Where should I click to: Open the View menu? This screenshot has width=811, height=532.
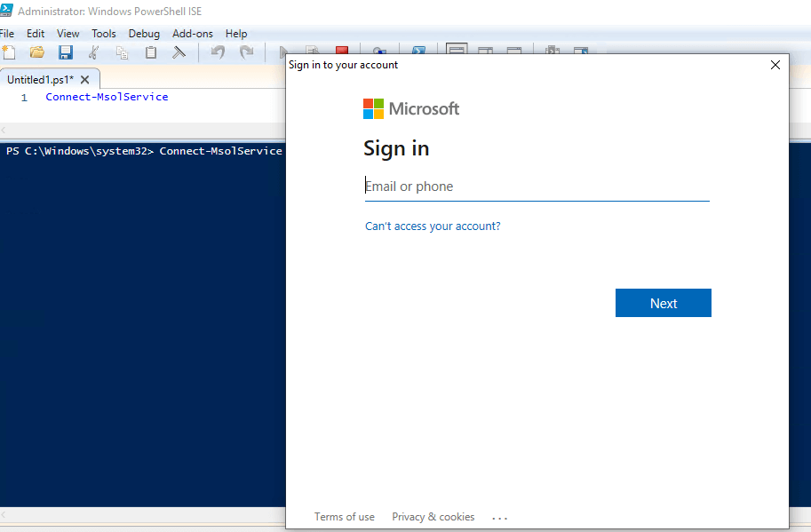click(68, 34)
